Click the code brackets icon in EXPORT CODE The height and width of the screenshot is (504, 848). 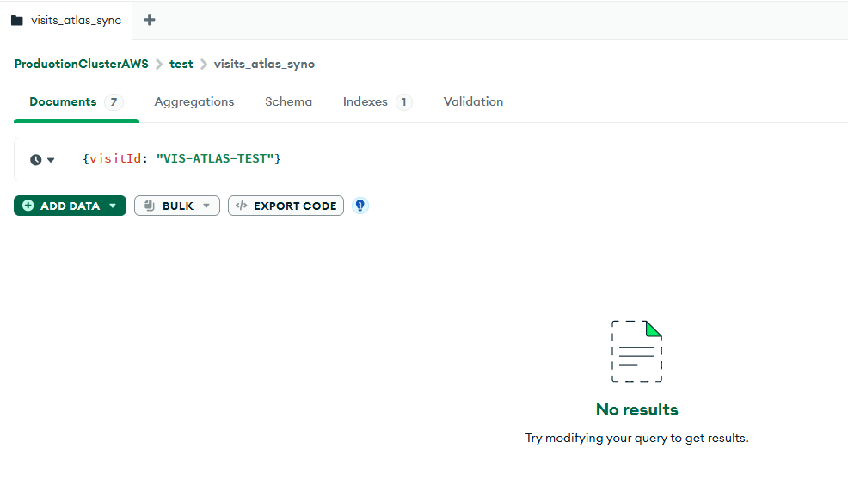click(242, 206)
